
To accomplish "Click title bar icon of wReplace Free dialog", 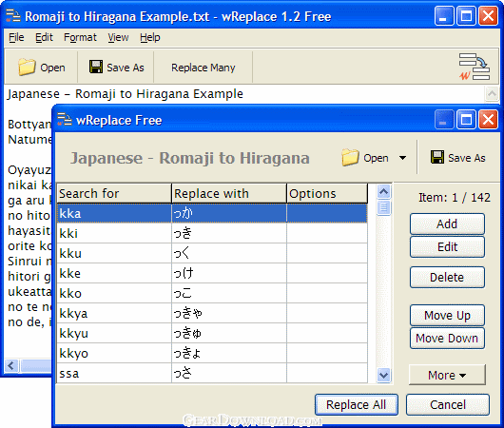I will click(65, 120).
